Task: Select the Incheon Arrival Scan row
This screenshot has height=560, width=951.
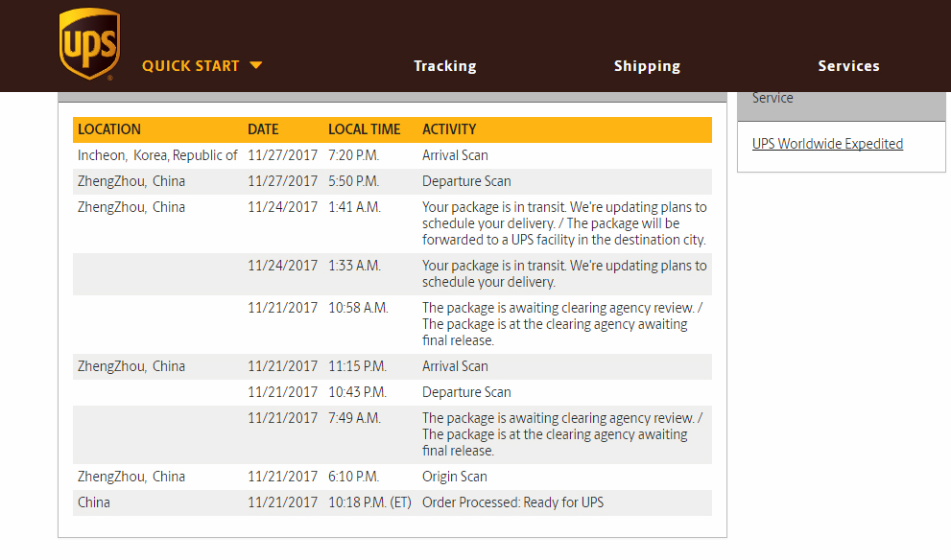Action: pos(392,155)
